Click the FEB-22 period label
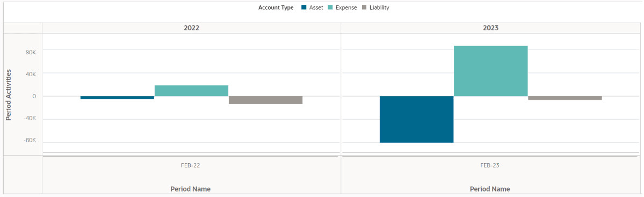 click(191, 165)
